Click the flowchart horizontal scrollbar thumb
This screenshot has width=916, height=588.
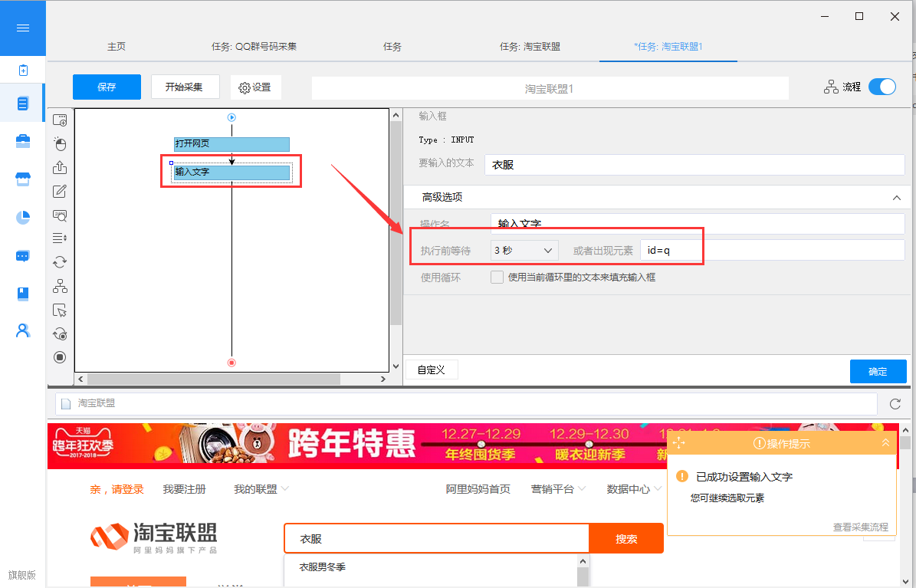[x=213, y=379]
